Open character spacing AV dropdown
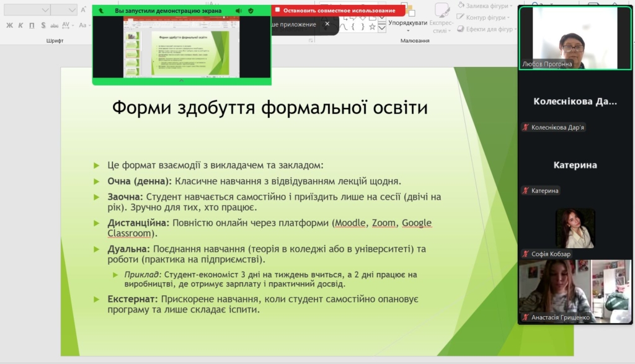This screenshot has width=635, height=364. pyautogui.click(x=67, y=25)
